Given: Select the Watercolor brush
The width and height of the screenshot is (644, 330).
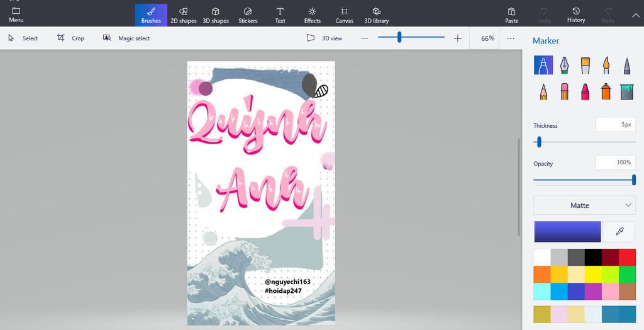Looking at the screenshot, I should click(x=606, y=65).
